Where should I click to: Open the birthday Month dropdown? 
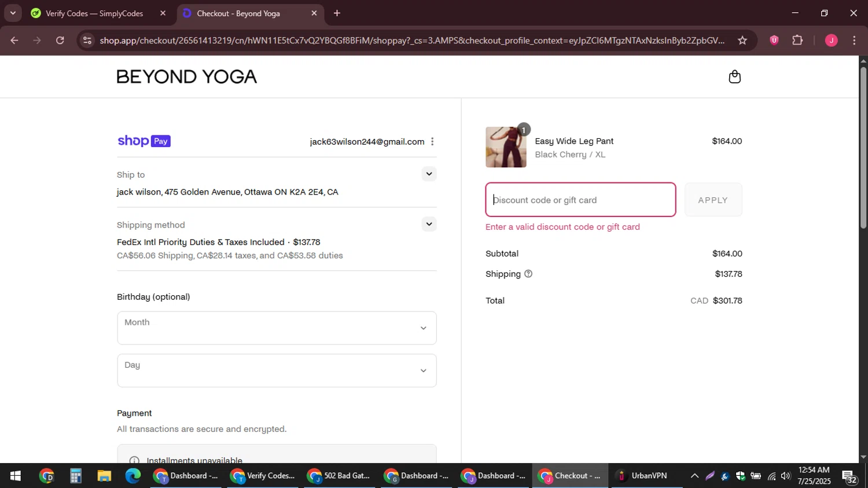(277, 328)
